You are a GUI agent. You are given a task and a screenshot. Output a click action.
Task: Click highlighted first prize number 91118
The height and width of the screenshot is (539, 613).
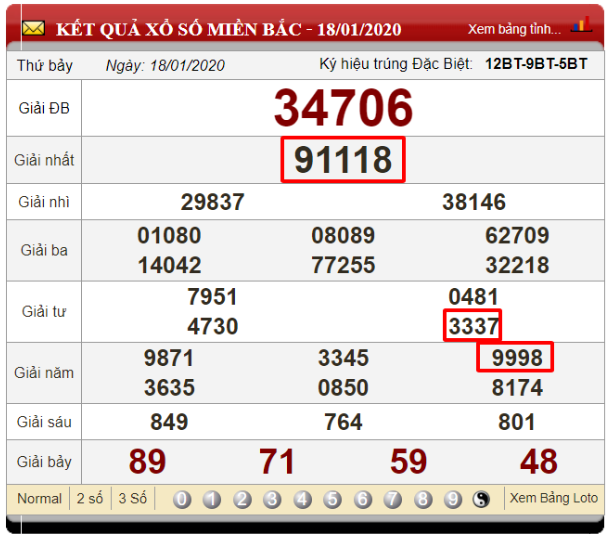pyautogui.click(x=343, y=160)
